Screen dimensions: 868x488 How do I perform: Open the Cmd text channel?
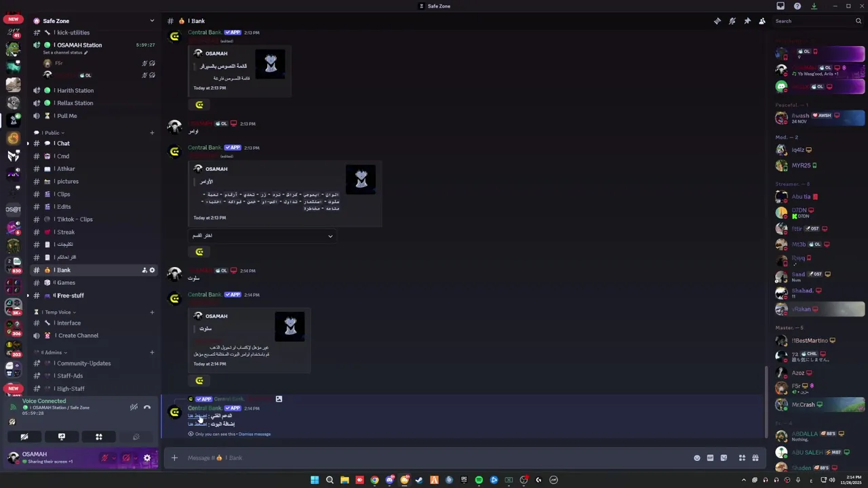94,157
